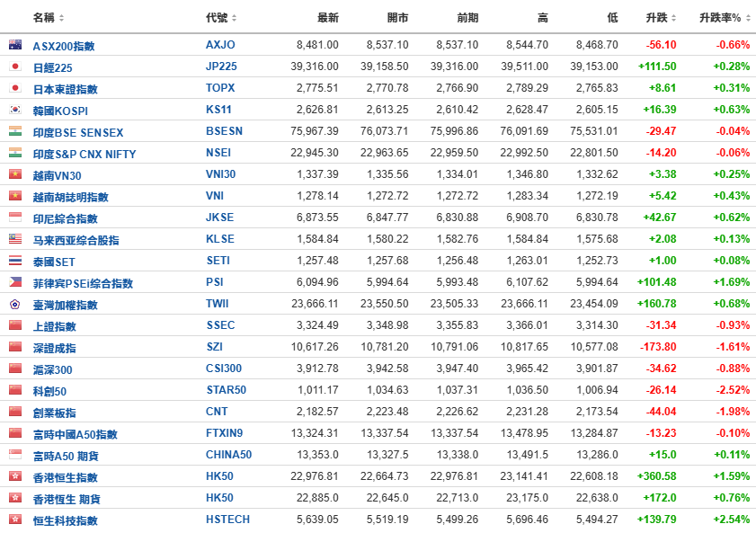Click the +2.54% change value
This screenshot has height=533, width=756.
[732, 520]
